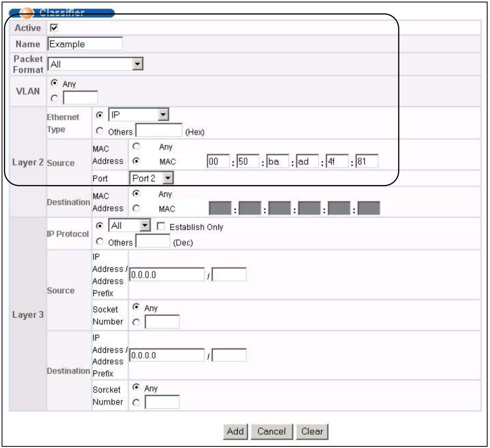Viewport: 490px width, 448px height.
Task: Select Destination Socket Number custom radio button
Action: (136, 403)
